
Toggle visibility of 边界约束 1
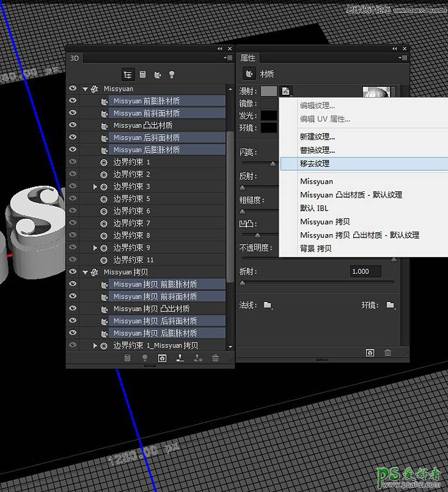pyautogui.click(x=72, y=162)
